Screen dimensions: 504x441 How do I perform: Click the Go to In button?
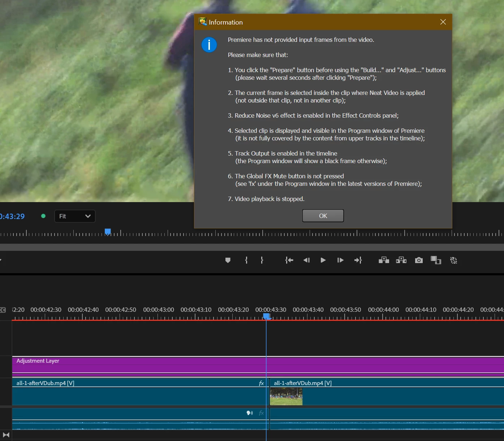tap(289, 260)
